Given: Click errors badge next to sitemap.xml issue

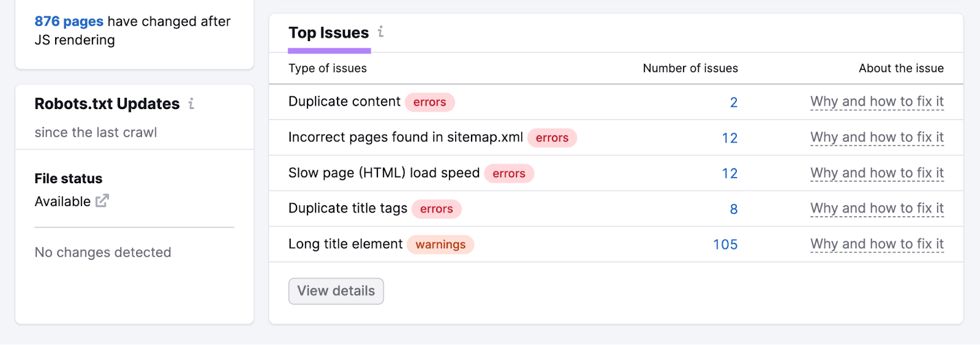Looking at the screenshot, I should pyautogui.click(x=552, y=138).
